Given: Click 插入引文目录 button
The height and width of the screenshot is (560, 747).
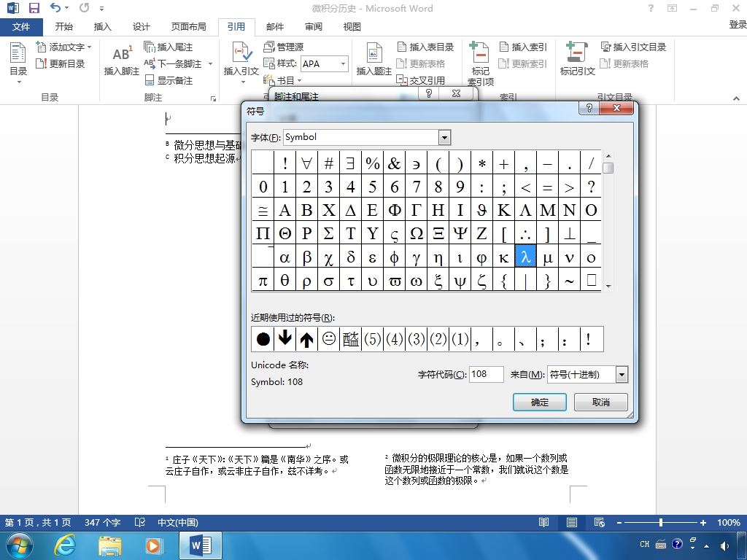Looking at the screenshot, I should coord(633,47).
